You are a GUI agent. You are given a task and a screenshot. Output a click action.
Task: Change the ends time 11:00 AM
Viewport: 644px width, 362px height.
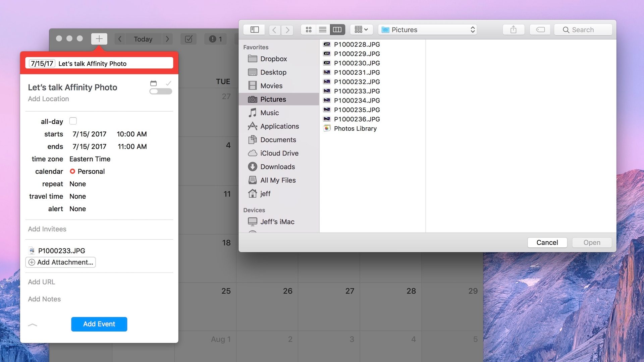(132, 146)
